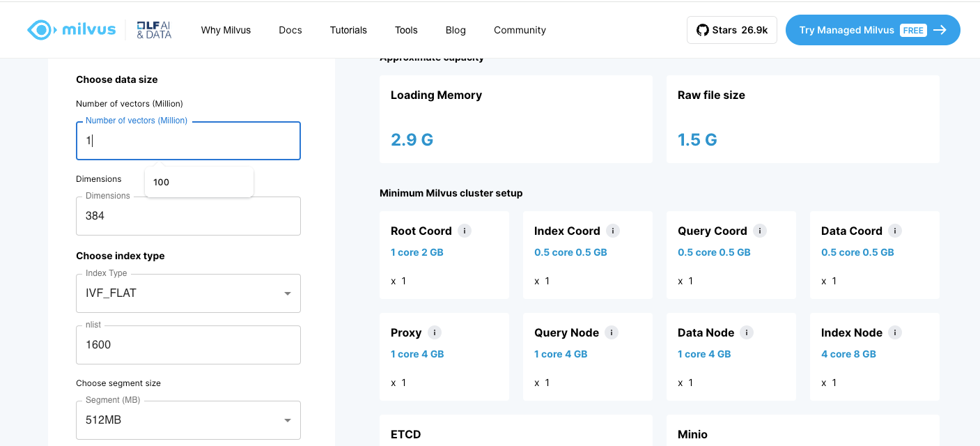Click the Loading Memory 2.9 G value
This screenshot has width=980, height=446.
[412, 139]
